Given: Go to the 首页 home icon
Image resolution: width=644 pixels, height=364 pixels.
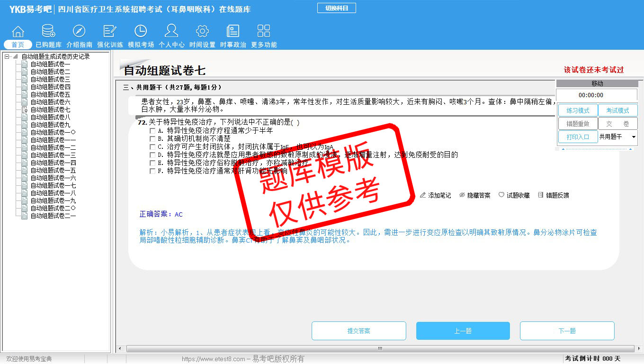Looking at the screenshot, I should [x=18, y=31].
